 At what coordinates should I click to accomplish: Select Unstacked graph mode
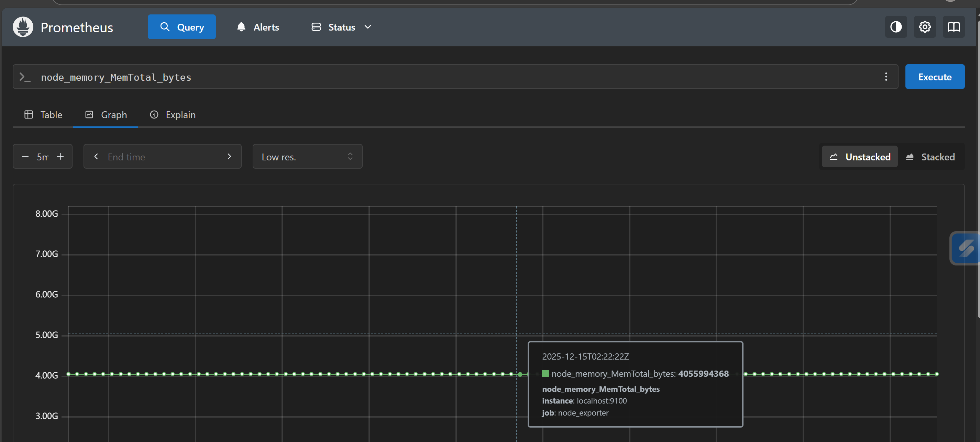(x=860, y=157)
